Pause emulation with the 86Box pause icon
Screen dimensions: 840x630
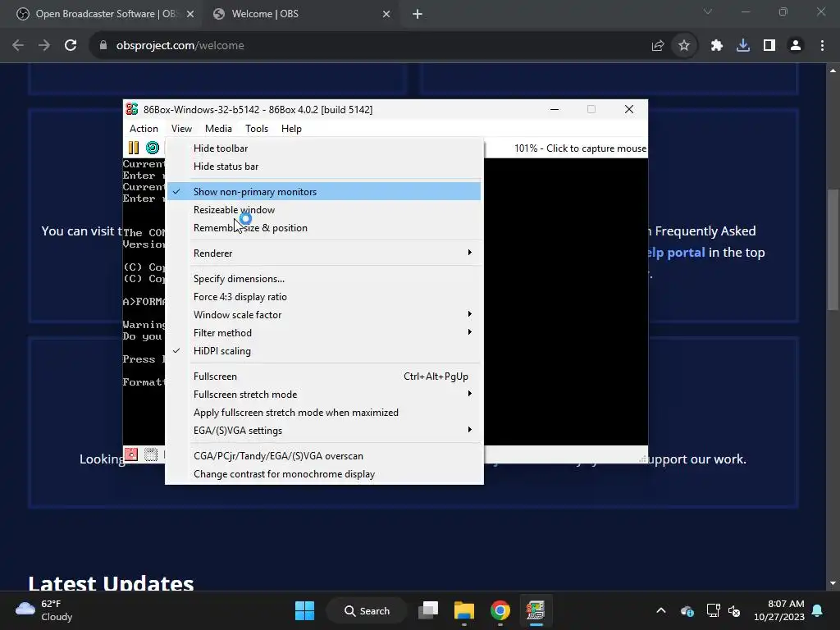(x=134, y=148)
